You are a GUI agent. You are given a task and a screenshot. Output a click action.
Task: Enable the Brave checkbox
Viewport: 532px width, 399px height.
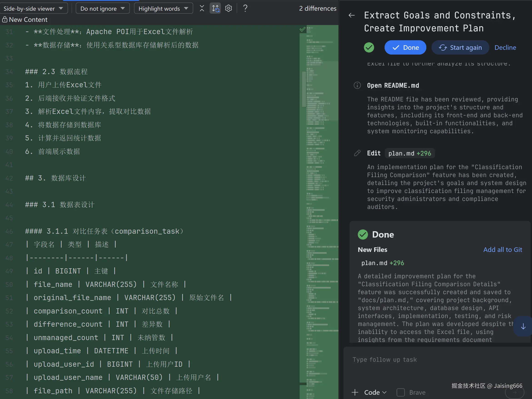pos(400,392)
